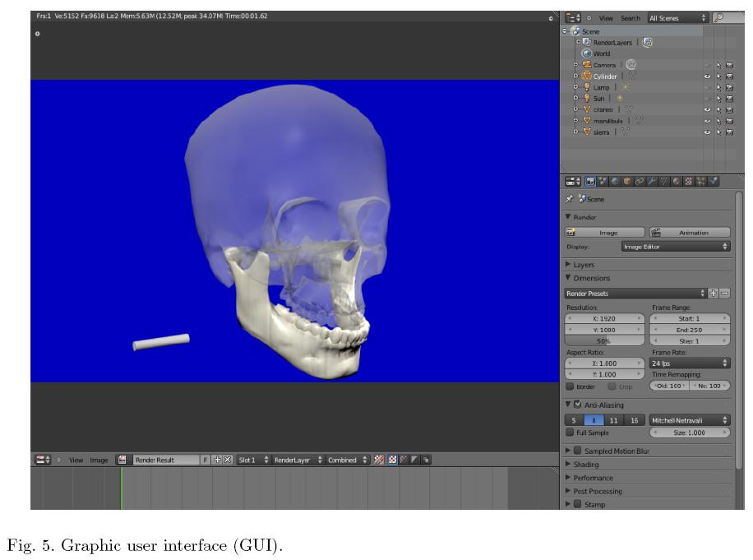Click the craneo mesh object icon
Viewport: 753px width, 560px height.
pos(586,109)
